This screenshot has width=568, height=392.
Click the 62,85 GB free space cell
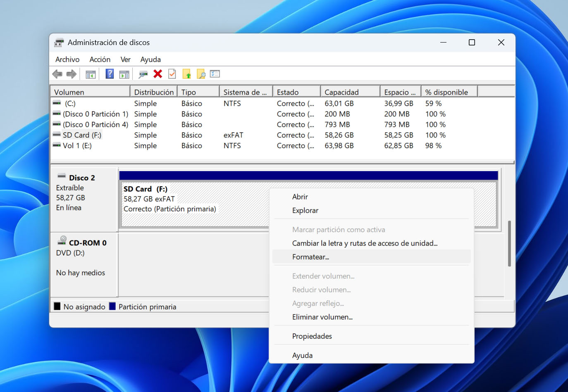coord(399,145)
